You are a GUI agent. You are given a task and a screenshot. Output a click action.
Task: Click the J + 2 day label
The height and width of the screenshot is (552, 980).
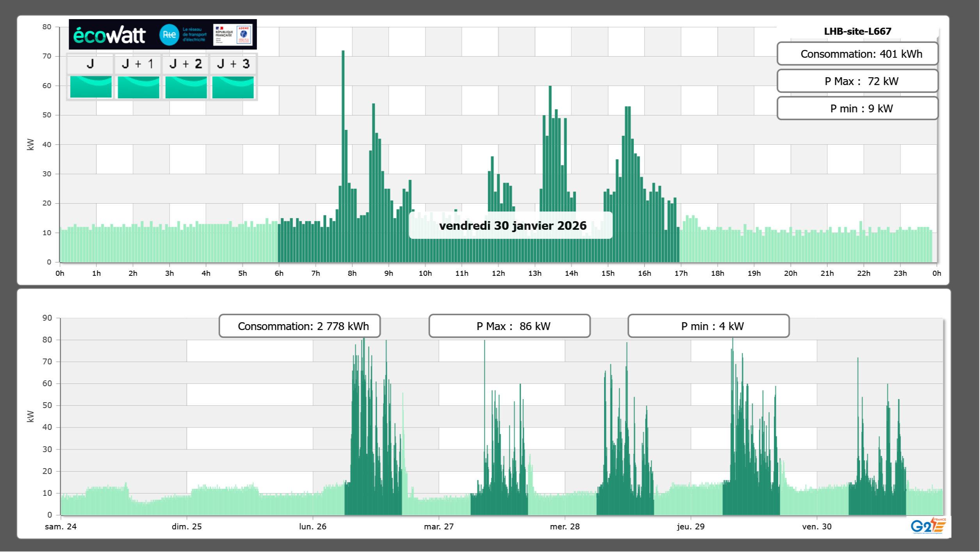[x=186, y=64]
